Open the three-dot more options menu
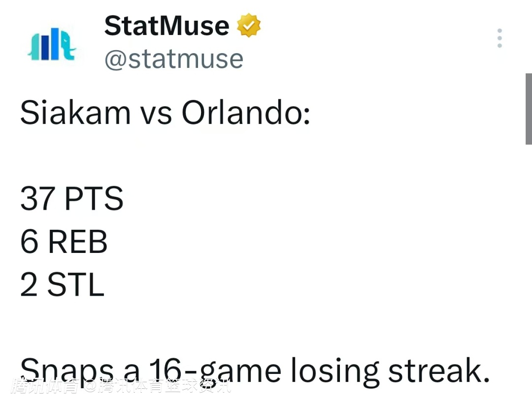The height and width of the screenshot is (403, 532). (499, 38)
